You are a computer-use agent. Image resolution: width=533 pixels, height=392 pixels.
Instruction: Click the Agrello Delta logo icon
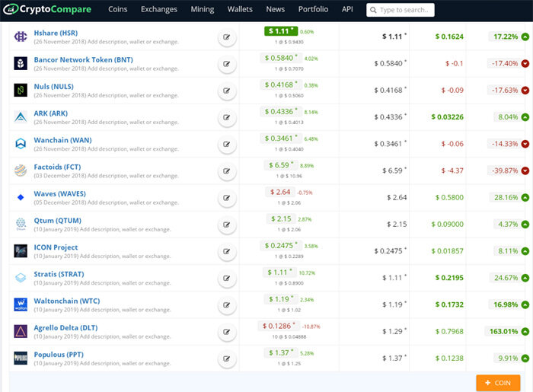tap(21, 331)
